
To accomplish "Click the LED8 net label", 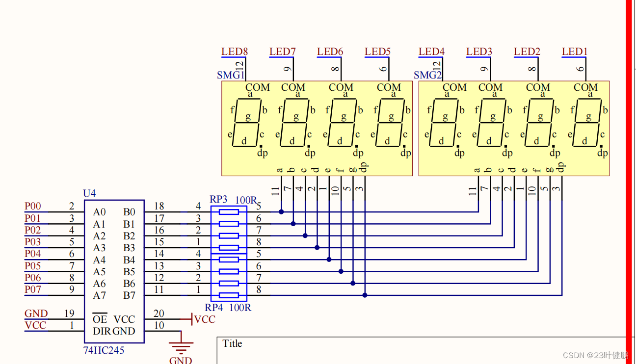I will (235, 52).
